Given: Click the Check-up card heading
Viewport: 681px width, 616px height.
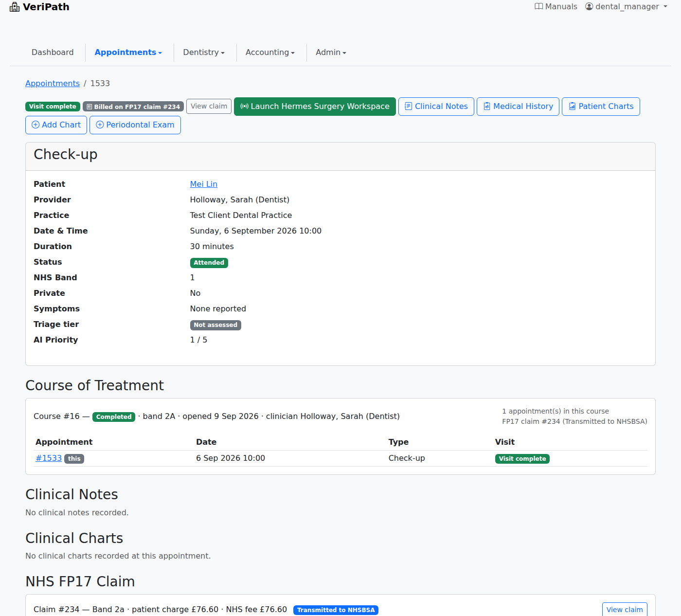Looking at the screenshot, I should [65, 154].
